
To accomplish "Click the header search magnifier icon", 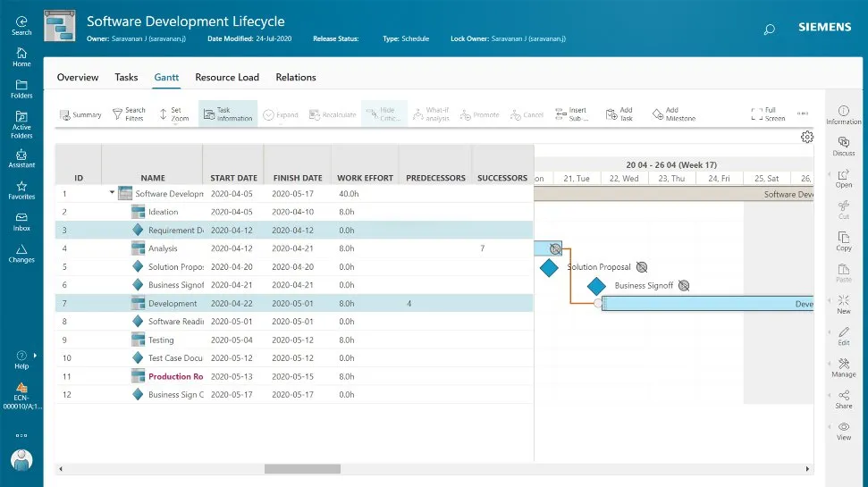I will pos(769,29).
